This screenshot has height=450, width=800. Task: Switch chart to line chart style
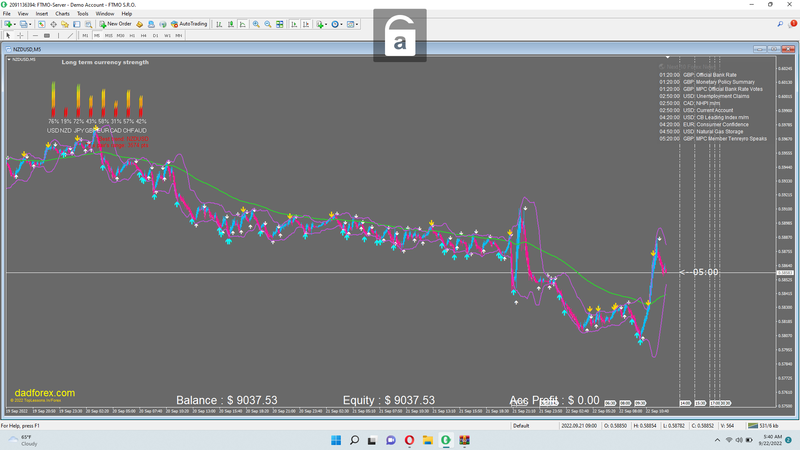click(x=243, y=24)
